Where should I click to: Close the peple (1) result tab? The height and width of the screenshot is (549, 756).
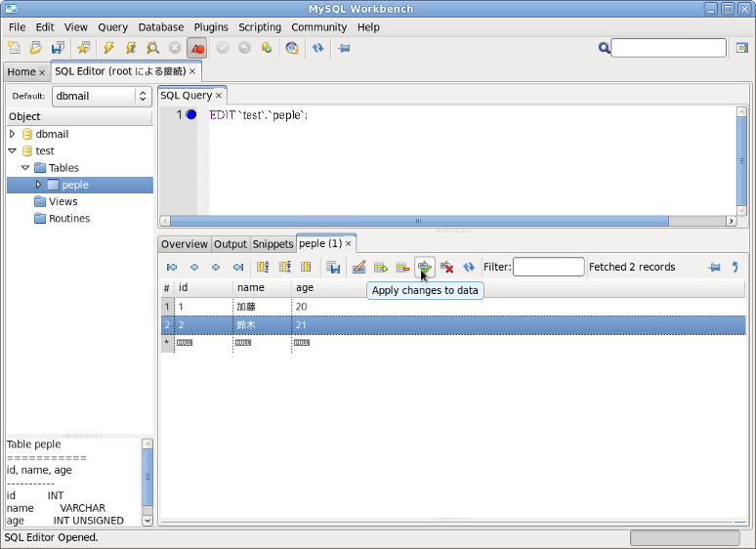click(348, 244)
